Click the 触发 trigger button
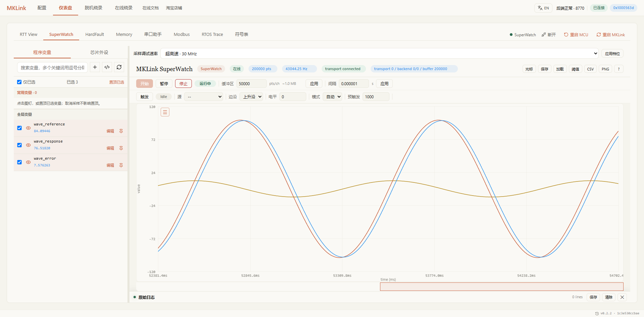 (145, 97)
